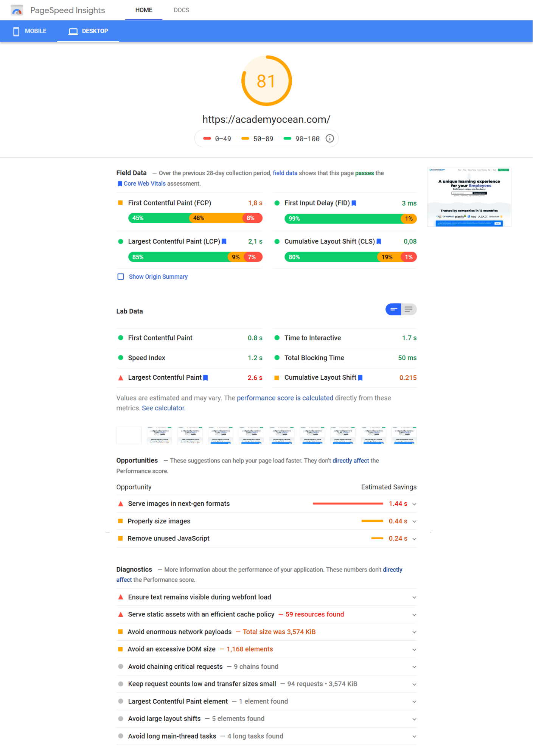
Task: Click the green dot beside Speed Index
Action: point(121,358)
